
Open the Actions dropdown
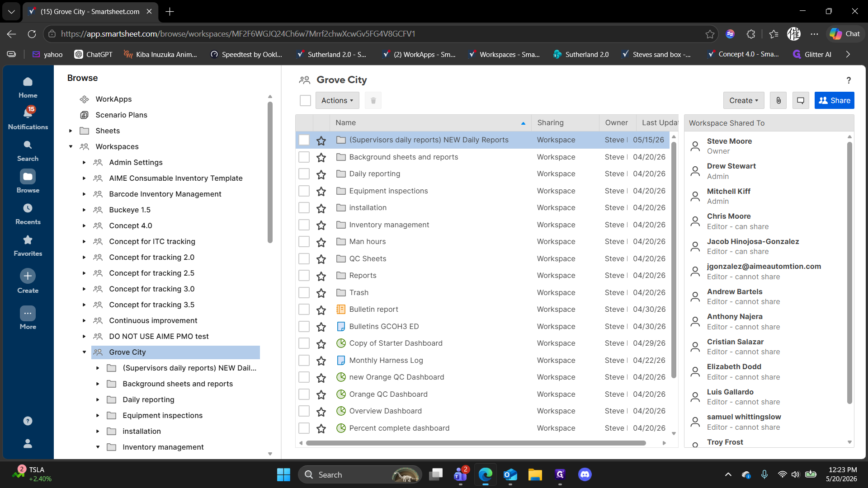pyautogui.click(x=337, y=100)
